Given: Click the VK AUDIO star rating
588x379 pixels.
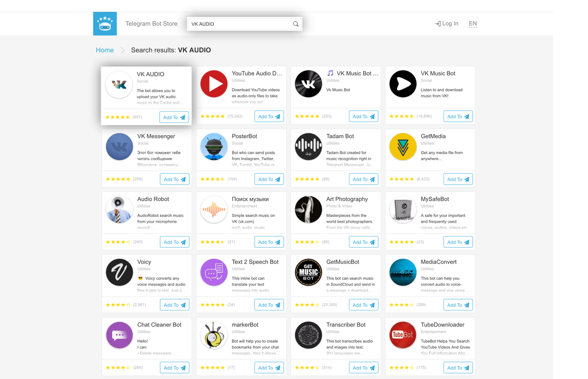Looking at the screenshot, I should point(118,118).
